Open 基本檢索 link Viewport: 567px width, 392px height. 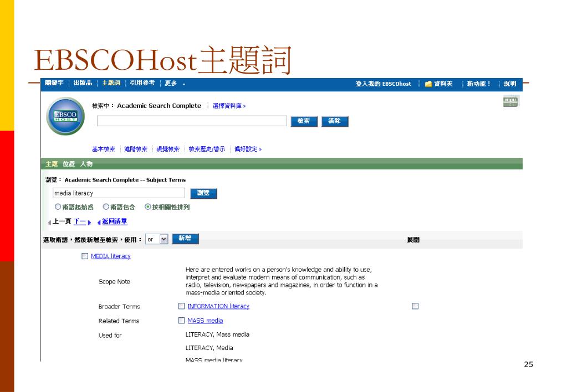(104, 149)
